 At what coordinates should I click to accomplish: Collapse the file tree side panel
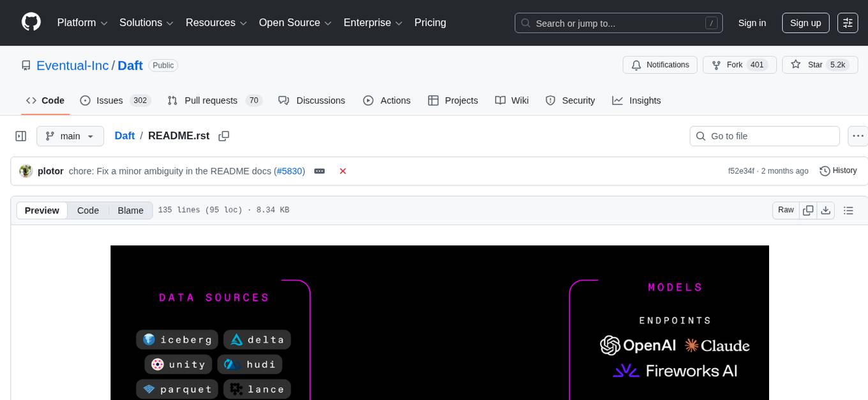[20, 136]
